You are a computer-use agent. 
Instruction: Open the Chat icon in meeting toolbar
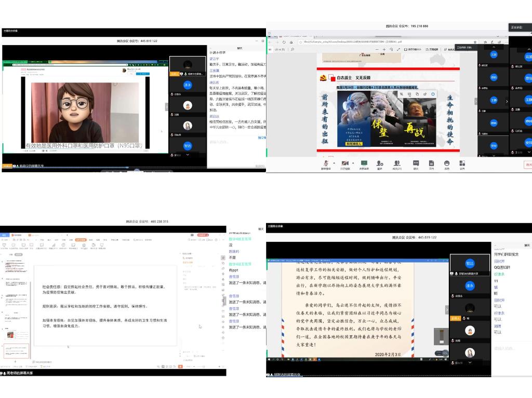(416, 163)
